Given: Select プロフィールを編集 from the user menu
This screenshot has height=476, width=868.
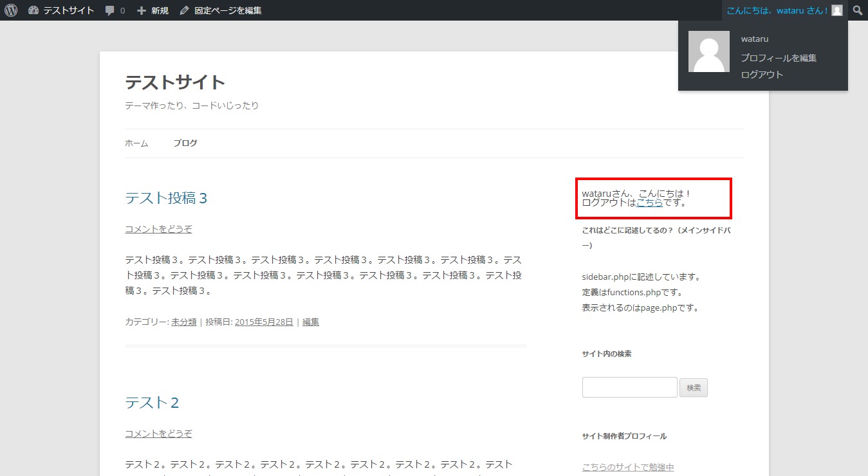Looking at the screenshot, I should coord(779,58).
